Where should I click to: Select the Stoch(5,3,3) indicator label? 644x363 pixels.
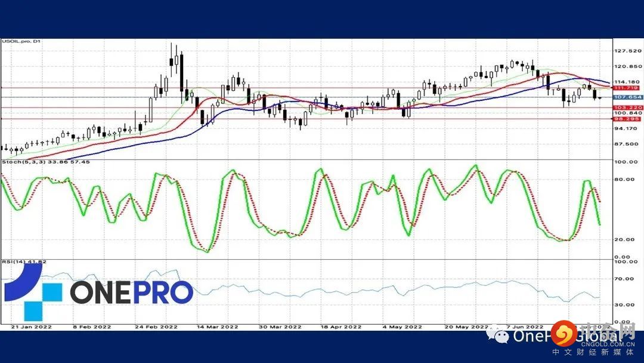[45, 162]
